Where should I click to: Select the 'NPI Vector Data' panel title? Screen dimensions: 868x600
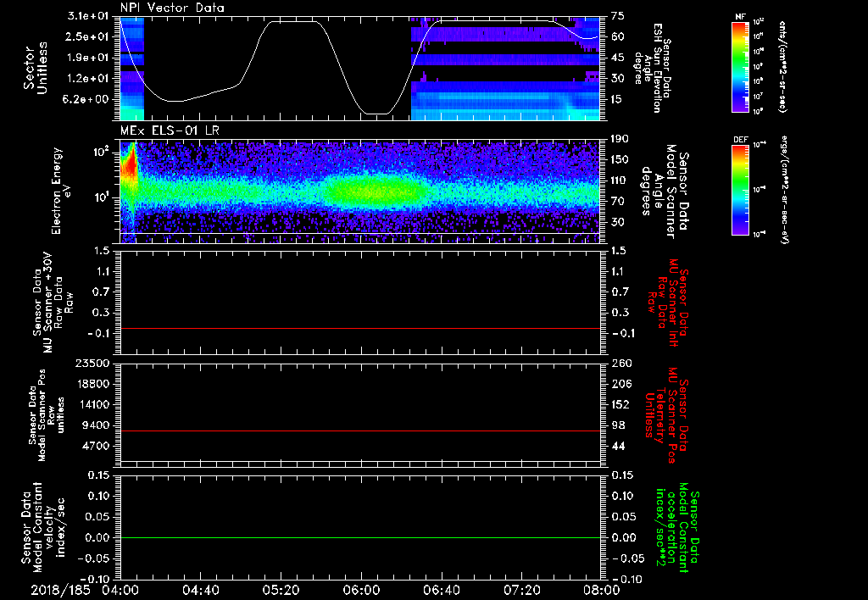[x=172, y=8]
